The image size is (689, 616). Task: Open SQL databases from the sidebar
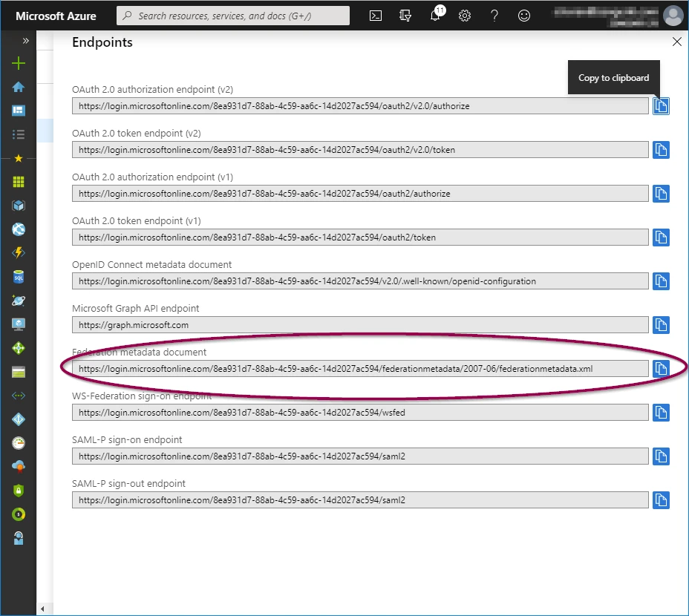click(19, 277)
